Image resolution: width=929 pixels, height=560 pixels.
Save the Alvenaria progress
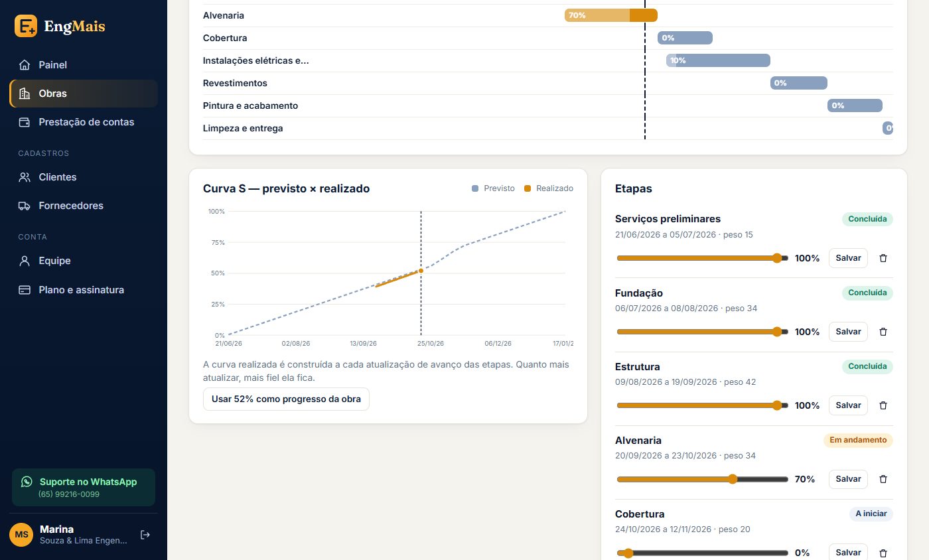tap(848, 479)
